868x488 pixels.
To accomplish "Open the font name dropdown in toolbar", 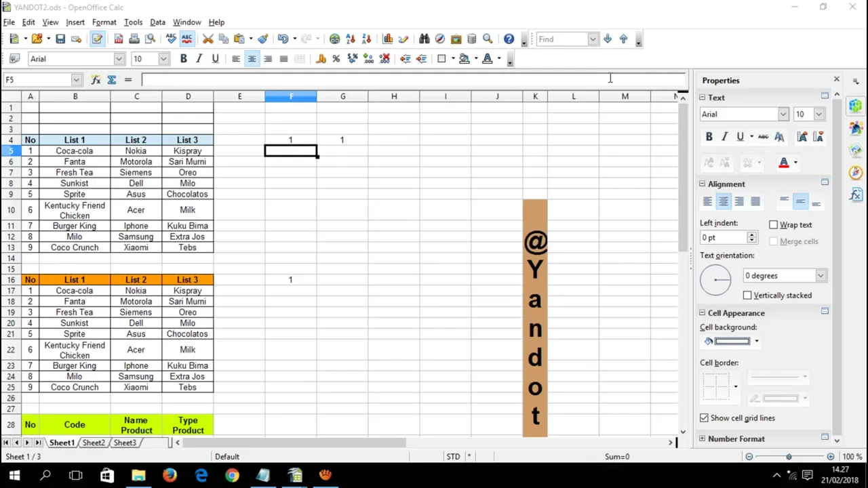I will click(x=119, y=59).
